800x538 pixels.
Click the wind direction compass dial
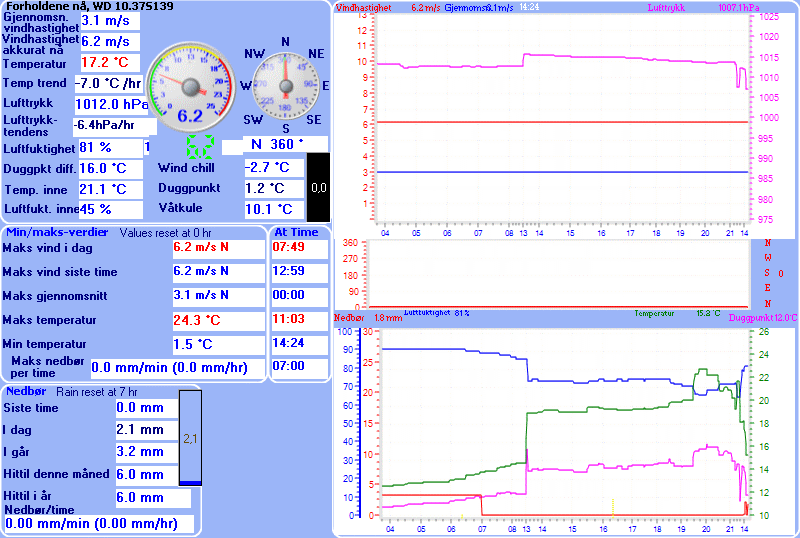(284, 87)
